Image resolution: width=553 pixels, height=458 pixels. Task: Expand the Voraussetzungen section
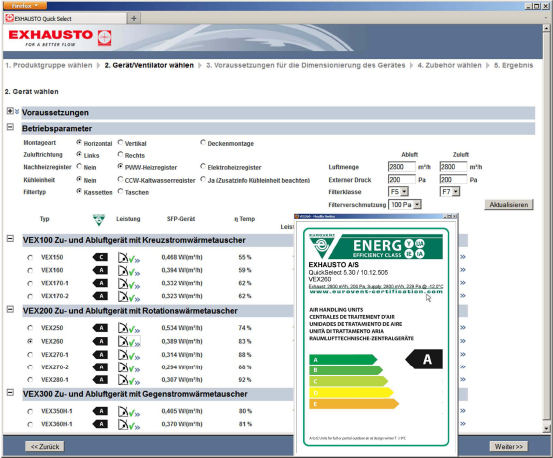10,111
